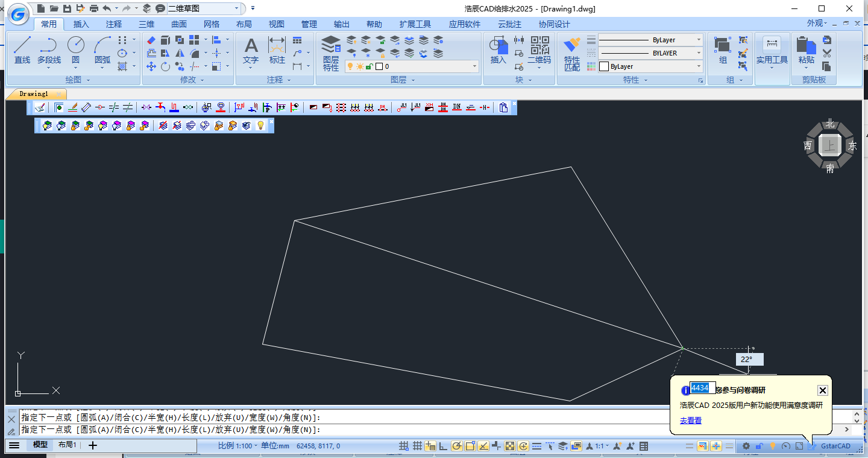Switch to the 注释 ribbon tab

[x=114, y=24]
